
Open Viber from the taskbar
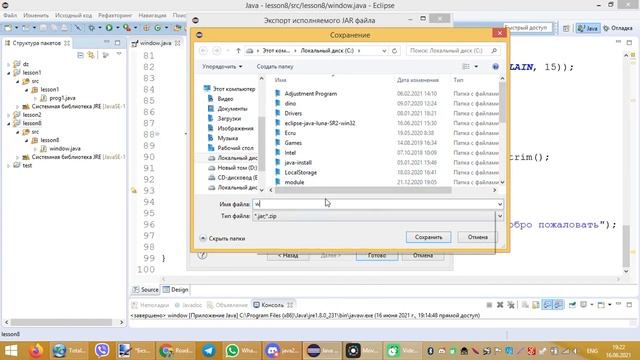102,351
